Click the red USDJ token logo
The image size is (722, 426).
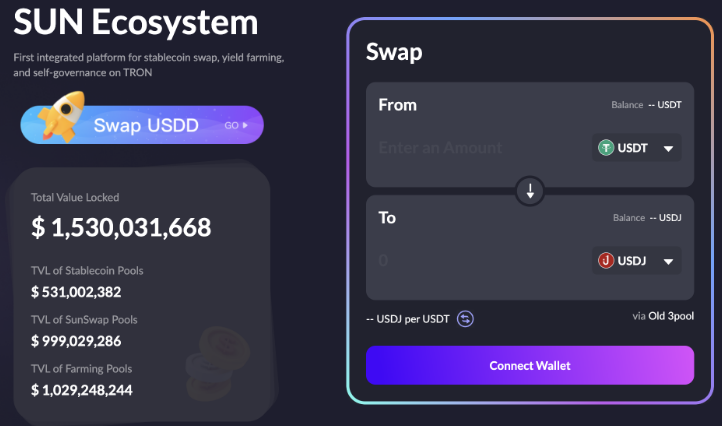(606, 261)
